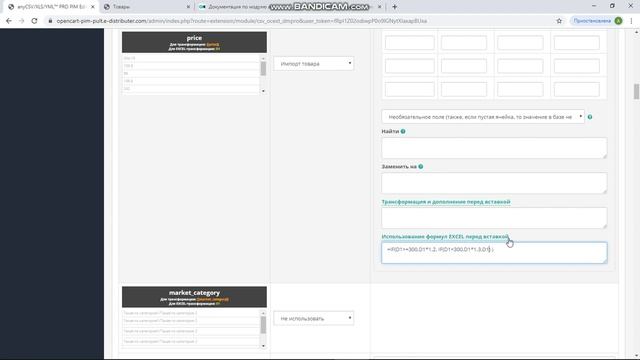Click the EXCEL formula text area

pos(494,253)
